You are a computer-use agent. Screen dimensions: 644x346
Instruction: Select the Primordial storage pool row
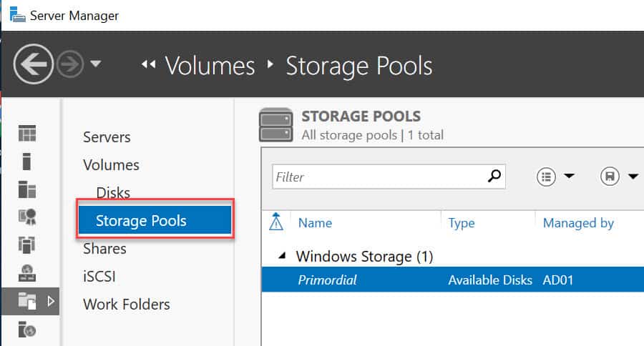[x=453, y=280]
